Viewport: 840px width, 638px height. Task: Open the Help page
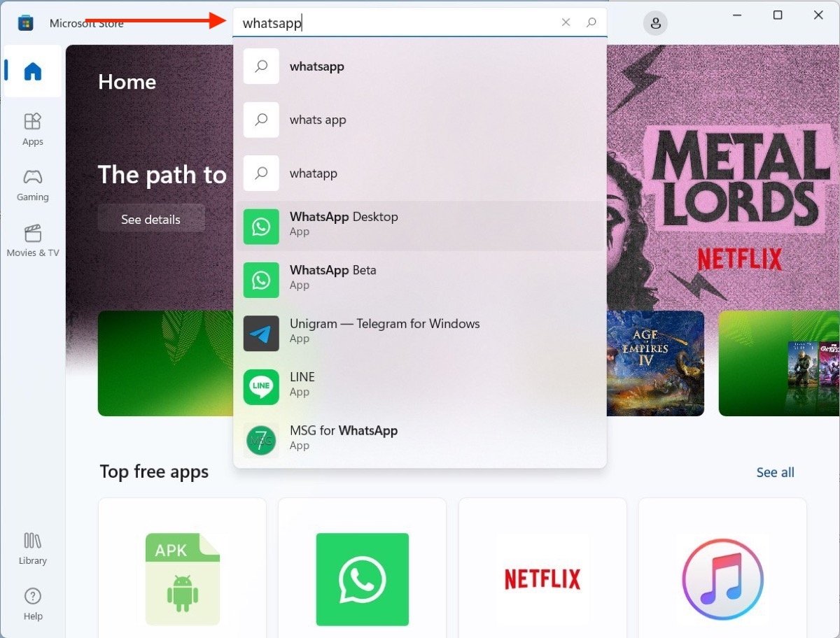[32, 604]
